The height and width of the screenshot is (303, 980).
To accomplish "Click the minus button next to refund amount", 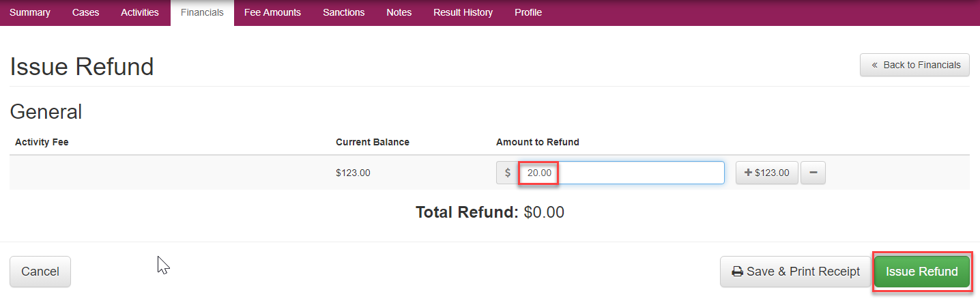I will (x=813, y=173).
